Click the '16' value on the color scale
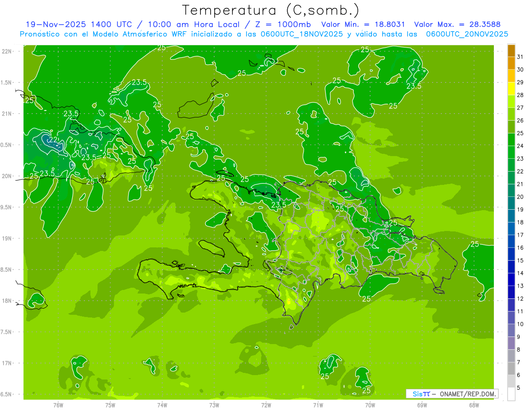532x411 pixels. coord(520,248)
